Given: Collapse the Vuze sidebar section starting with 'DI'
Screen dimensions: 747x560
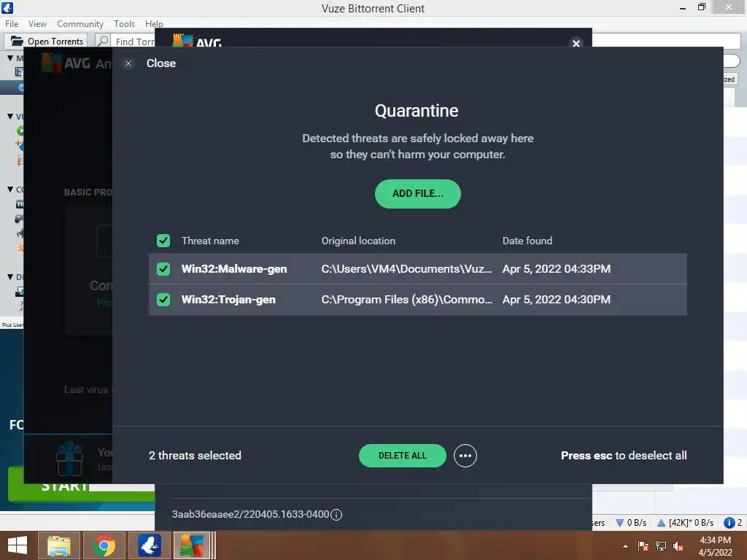Looking at the screenshot, I should pos(10,276).
